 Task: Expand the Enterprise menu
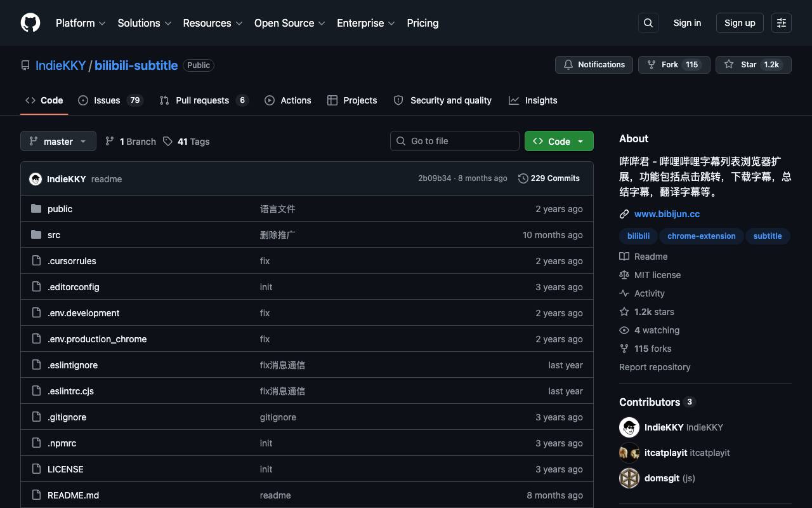[366, 23]
